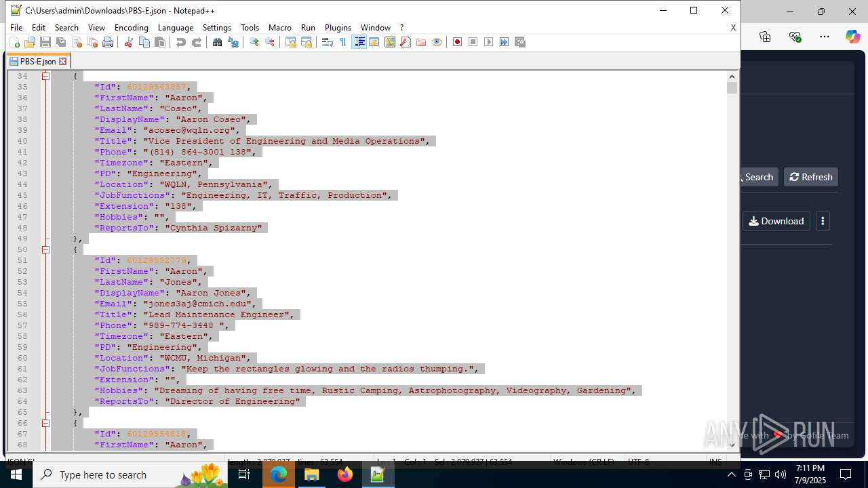This screenshot has width=868, height=488.
Task: Toggle the indent guide button
Action: 359,42
